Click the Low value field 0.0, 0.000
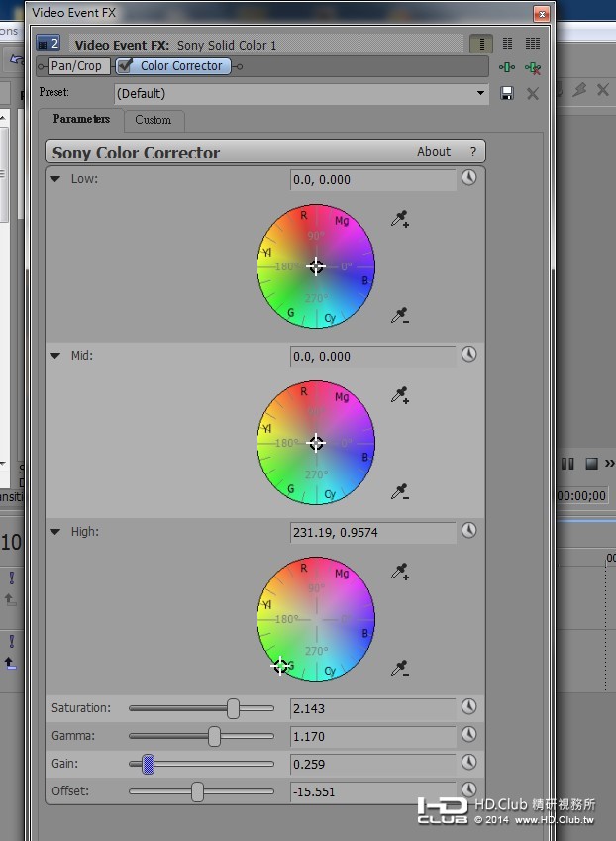 pos(373,179)
